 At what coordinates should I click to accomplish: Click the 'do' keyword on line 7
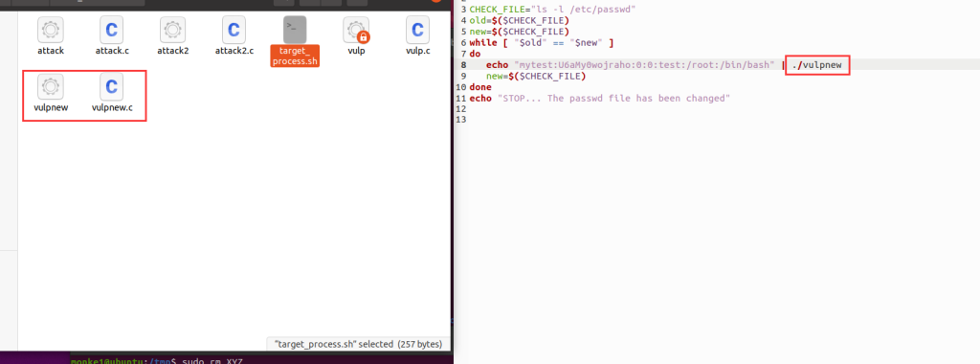[x=475, y=54]
